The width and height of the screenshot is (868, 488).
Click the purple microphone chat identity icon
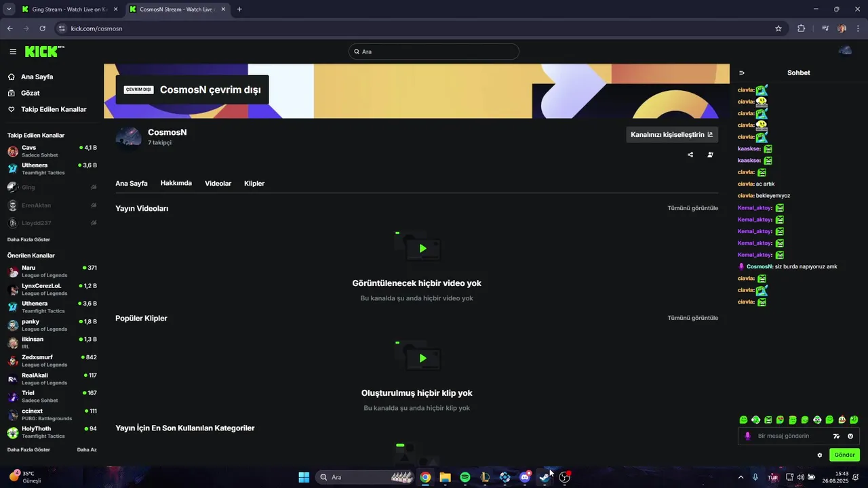[748, 436]
